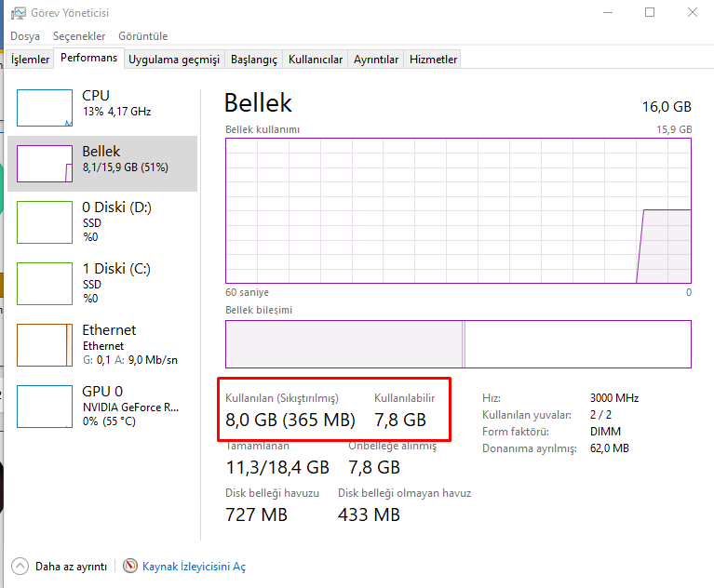Switch to the Ayrıntılar tab

coord(376,60)
